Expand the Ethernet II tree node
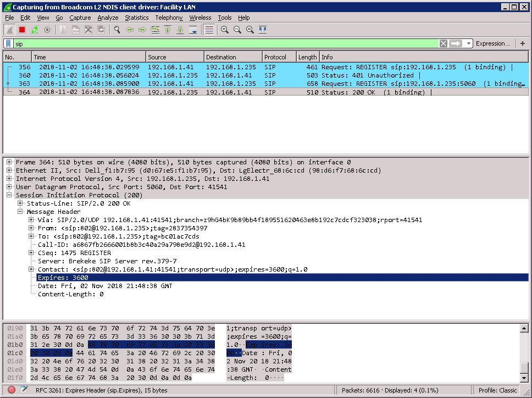 pos(9,170)
